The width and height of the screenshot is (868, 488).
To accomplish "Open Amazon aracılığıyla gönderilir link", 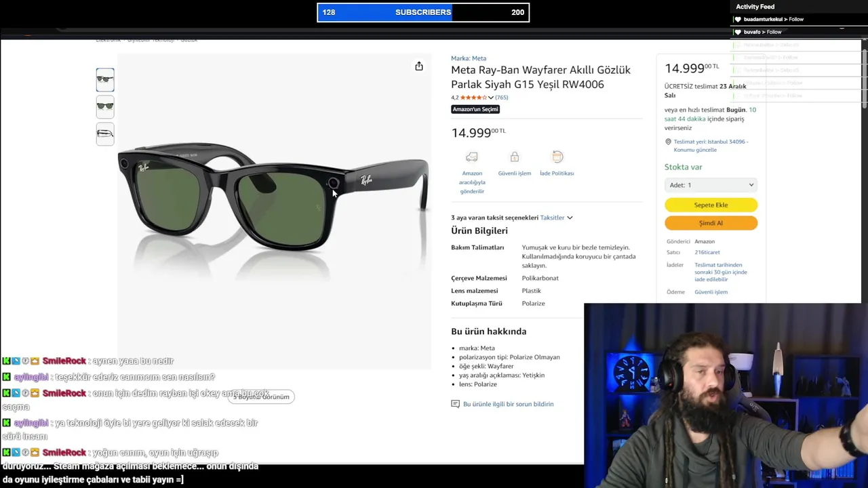I will tap(472, 182).
